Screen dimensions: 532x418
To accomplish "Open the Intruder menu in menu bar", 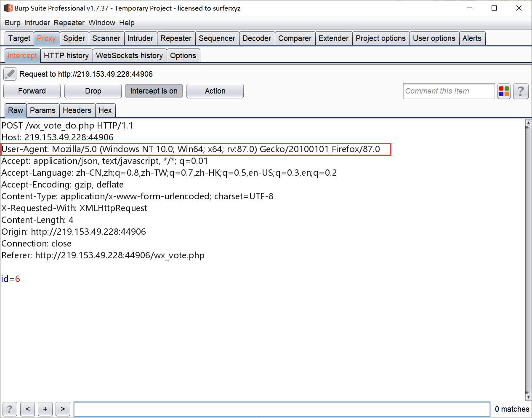I will click(37, 23).
